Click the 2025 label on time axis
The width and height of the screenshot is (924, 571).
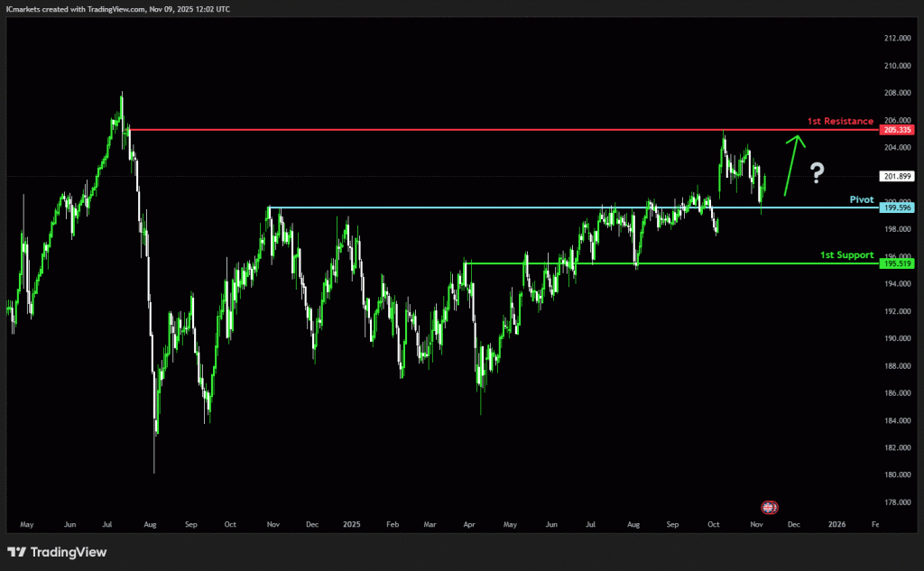(x=351, y=523)
